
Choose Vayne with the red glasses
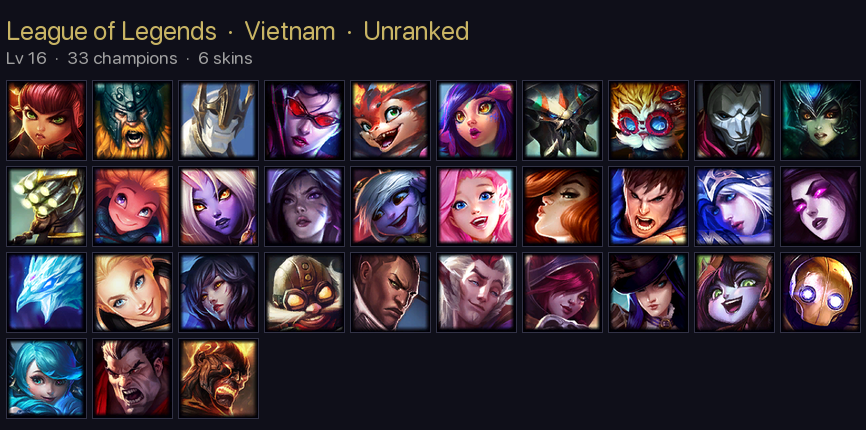click(x=304, y=120)
